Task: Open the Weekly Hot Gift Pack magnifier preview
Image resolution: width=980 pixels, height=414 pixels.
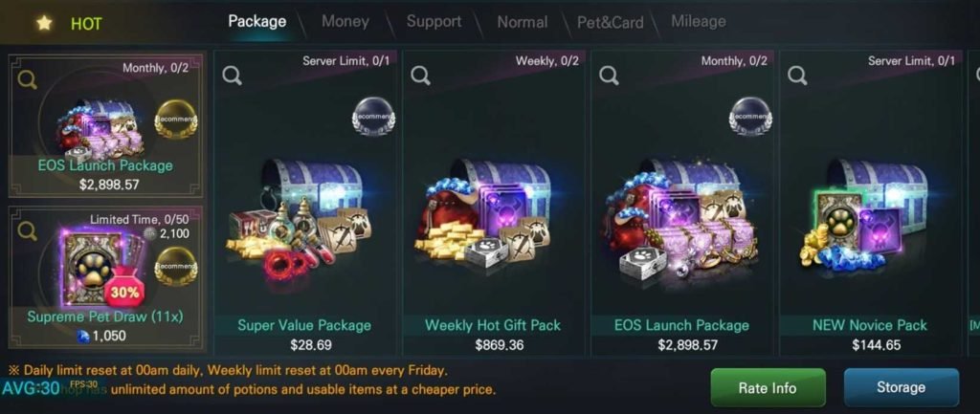Action: 421,76
